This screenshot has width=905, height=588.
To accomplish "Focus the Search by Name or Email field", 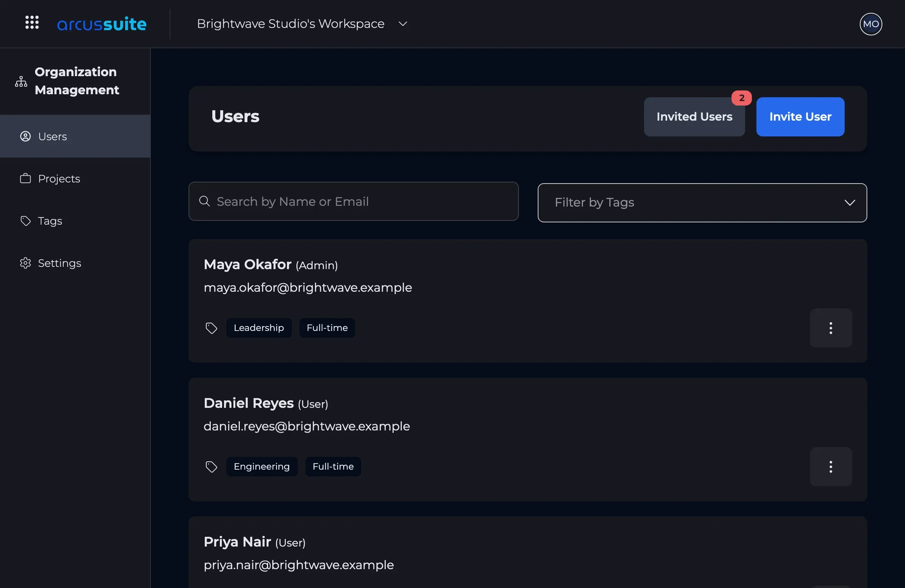I will (x=354, y=201).
